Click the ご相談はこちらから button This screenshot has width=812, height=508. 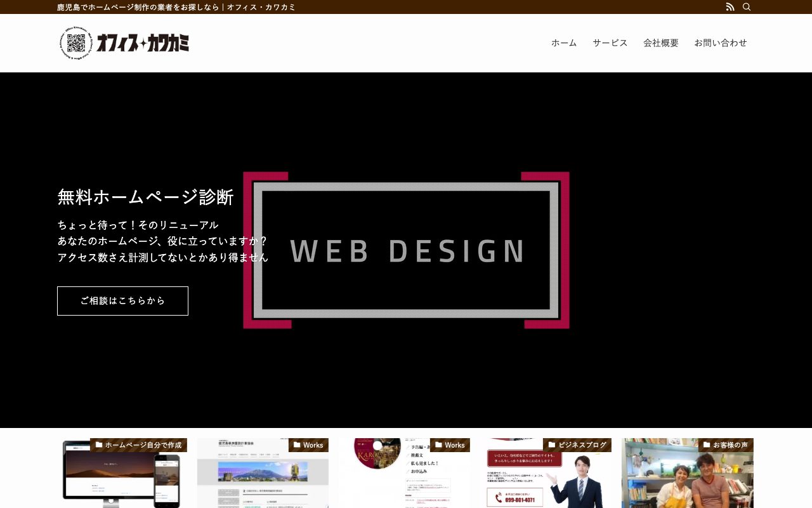click(x=122, y=301)
